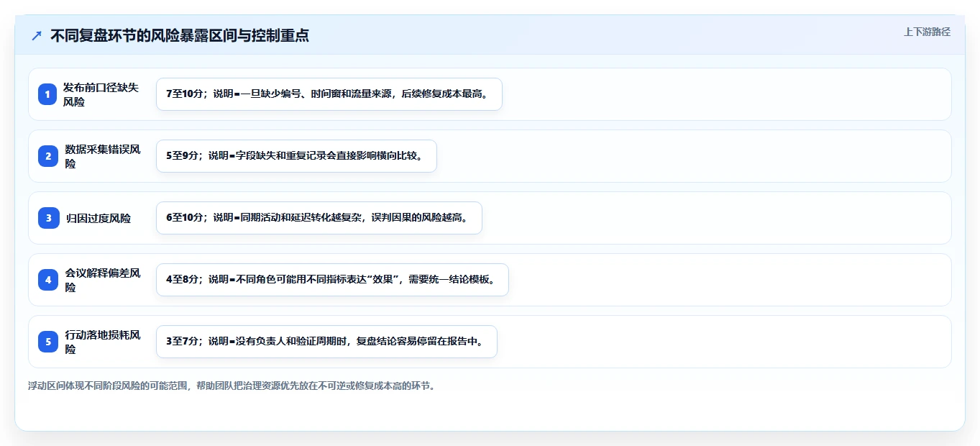Click the arrow icon beside the panel title
This screenshot has height=446, width=980.
37,35
